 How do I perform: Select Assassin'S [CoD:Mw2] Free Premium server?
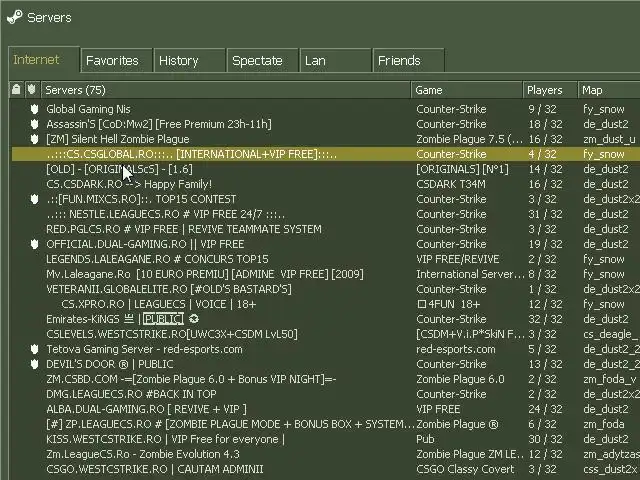pos(326,124)
